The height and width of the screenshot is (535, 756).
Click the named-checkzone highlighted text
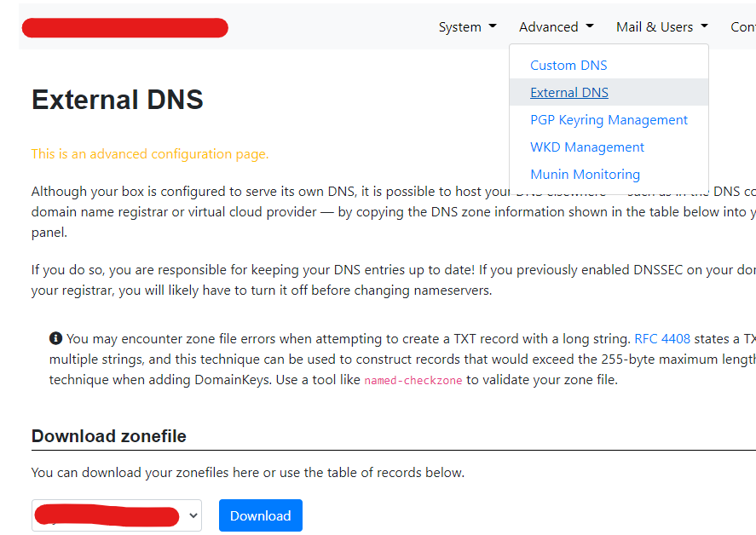(x=413, y=380)
